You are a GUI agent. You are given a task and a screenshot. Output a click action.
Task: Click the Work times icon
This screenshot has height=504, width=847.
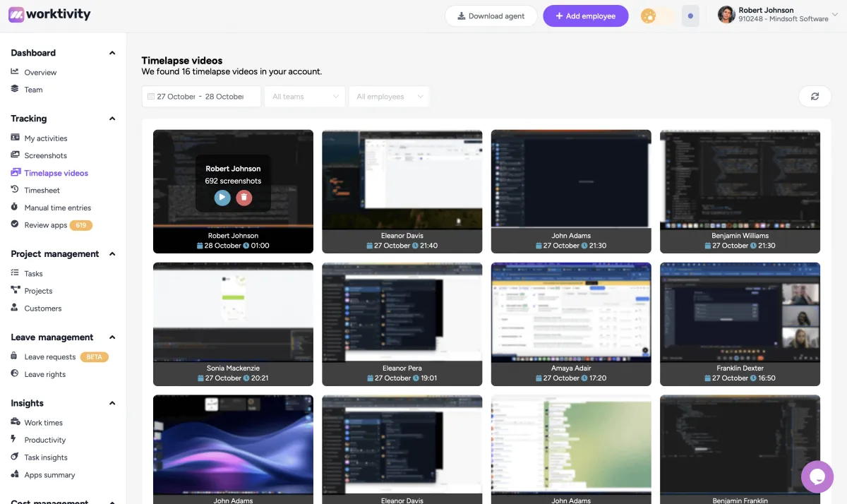pos(15,422)
